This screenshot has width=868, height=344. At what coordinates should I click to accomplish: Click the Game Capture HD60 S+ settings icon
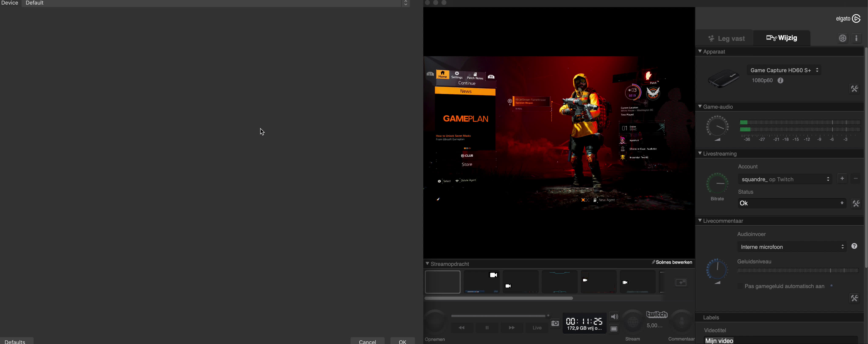pyautogui.click(x=855, y=89)
